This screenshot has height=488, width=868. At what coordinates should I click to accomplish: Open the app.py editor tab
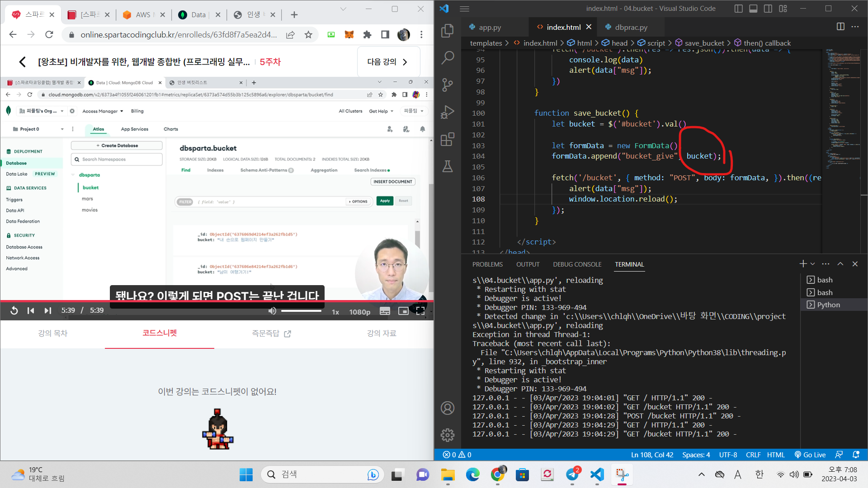(x=490, y=27)
